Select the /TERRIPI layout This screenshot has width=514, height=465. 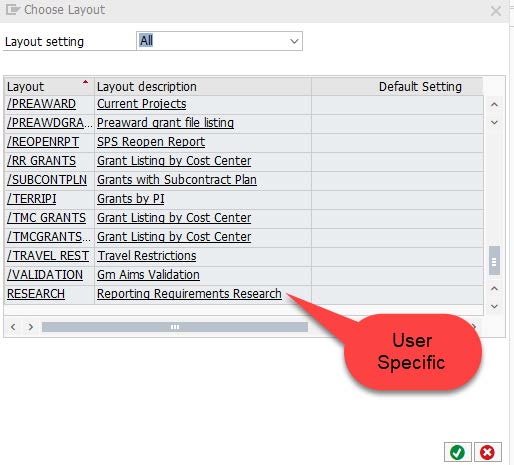click(32, 199)
